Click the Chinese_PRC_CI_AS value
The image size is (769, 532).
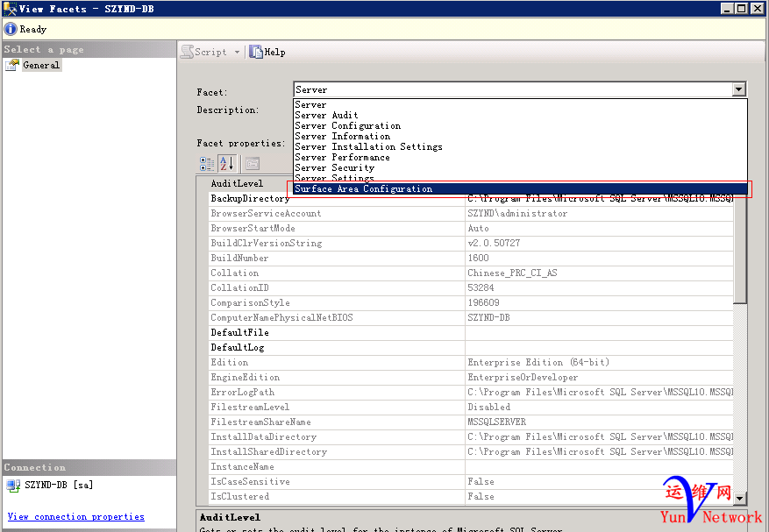point(512,273)
